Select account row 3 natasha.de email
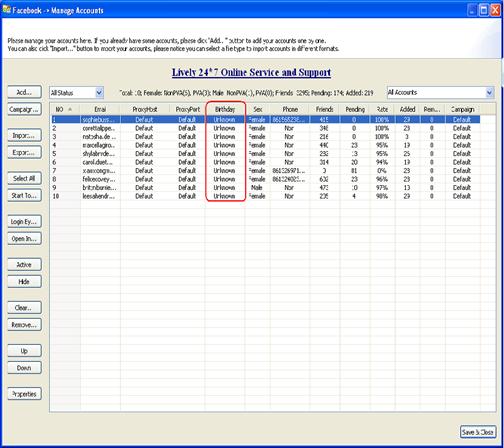The height and width of the screenshot is (448, 504). (x=99, y=137)
